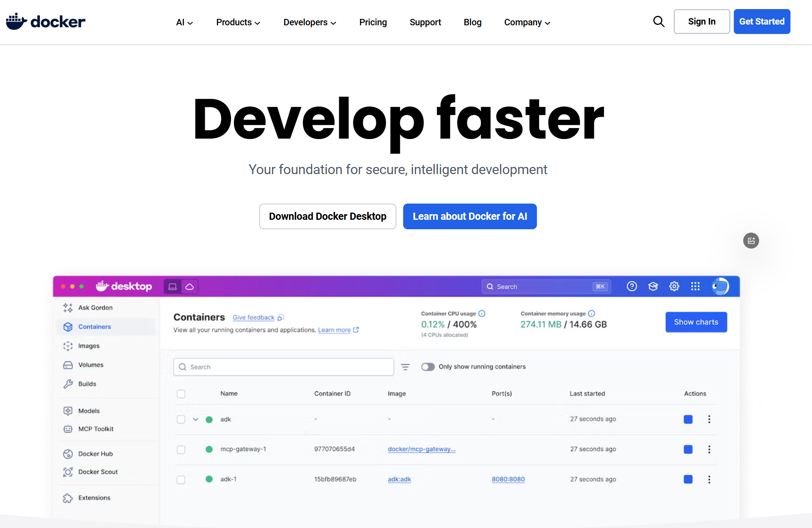
Task: Expand the Company menu
Action: click(527, 22)
